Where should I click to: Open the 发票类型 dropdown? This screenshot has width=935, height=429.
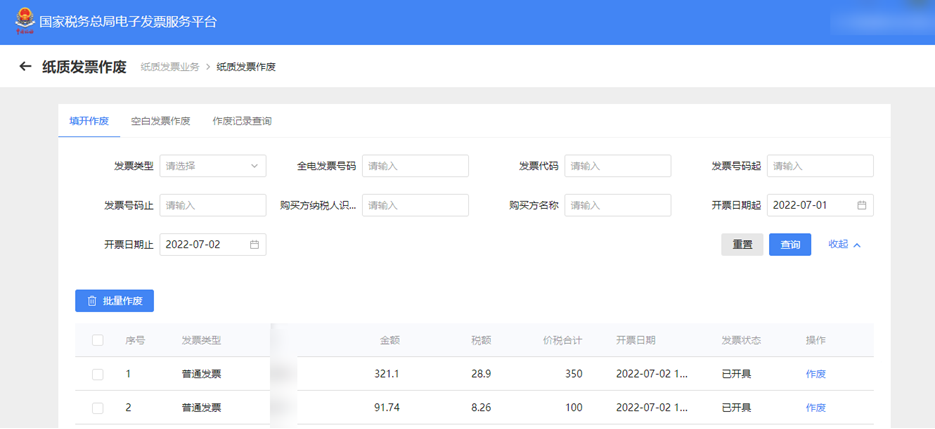click(x=213, y=166)
